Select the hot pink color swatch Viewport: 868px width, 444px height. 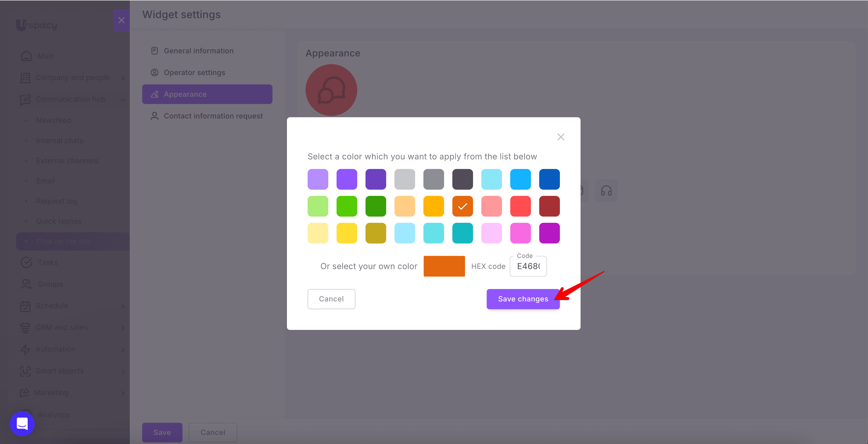coord(521,233)
